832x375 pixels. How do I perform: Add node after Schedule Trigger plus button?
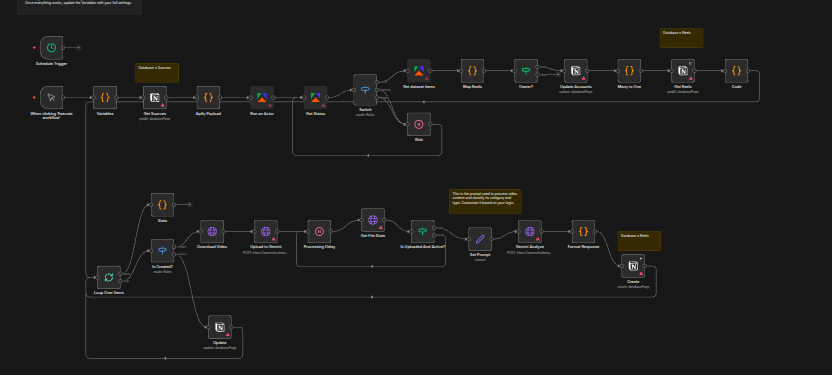pyautogui.click(x=79, y=48)
